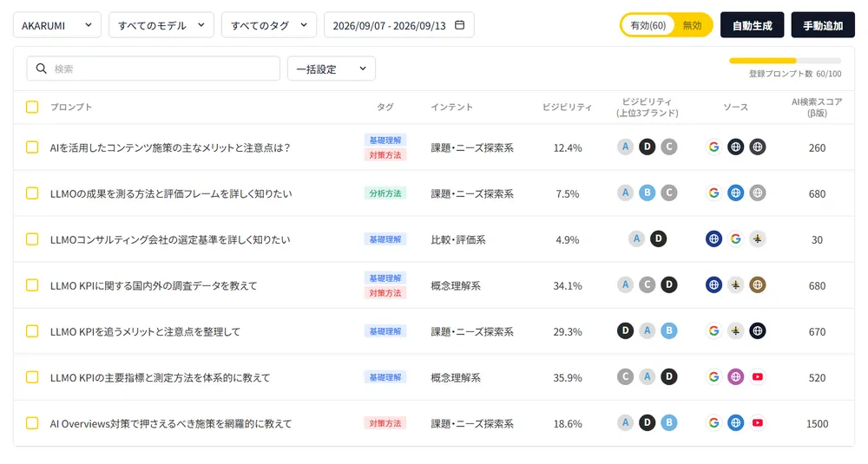Click Google icon in LLMOコンサルティング row
The image size is (868, 464).
pyautogui.click(x=736, y=239)
